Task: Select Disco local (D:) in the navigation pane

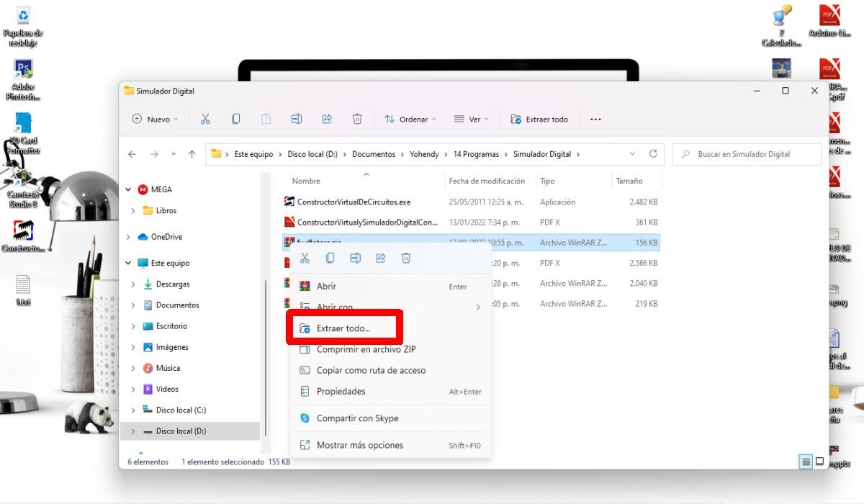Action: pyautogui.click(x=190, y=431)
